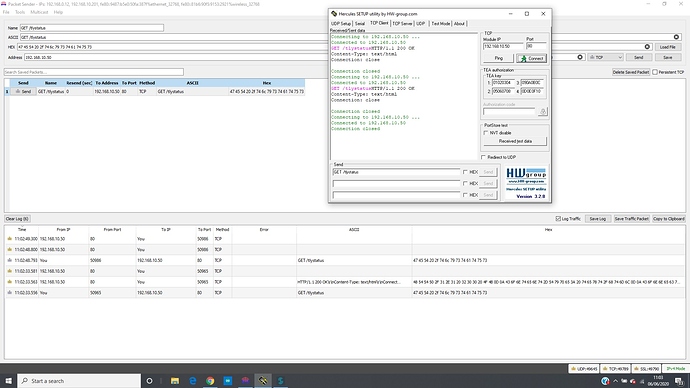Open Microsoft Edge from taskbar
This screenshot has width=690, height=388.
(x=193, y=381)
